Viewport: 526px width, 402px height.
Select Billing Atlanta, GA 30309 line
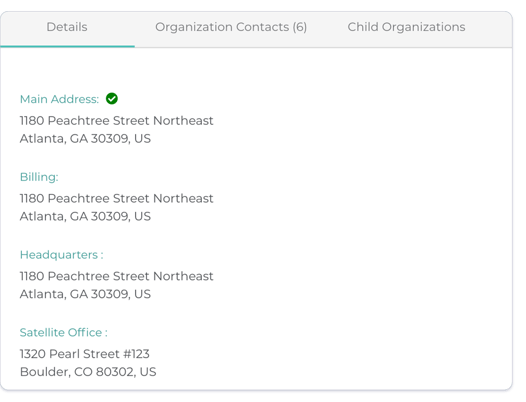click(x=85, y=216)
